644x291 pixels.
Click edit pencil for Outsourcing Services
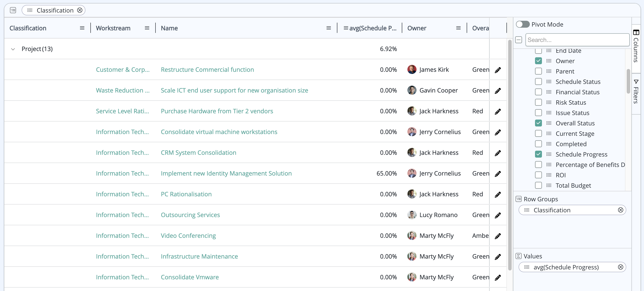click(498, 215)
